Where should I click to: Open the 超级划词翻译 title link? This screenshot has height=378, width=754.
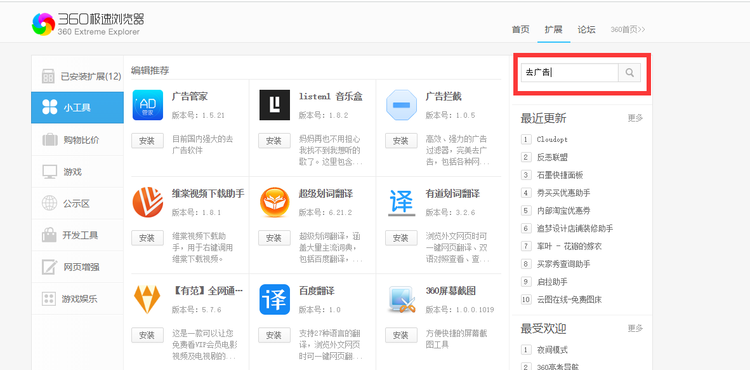[x=326, y=193]
